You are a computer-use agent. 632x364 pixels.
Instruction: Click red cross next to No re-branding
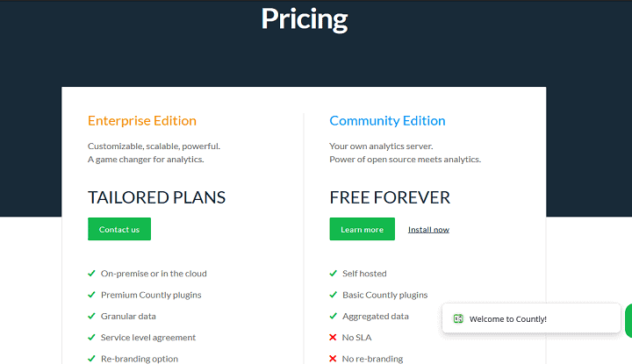333,359
